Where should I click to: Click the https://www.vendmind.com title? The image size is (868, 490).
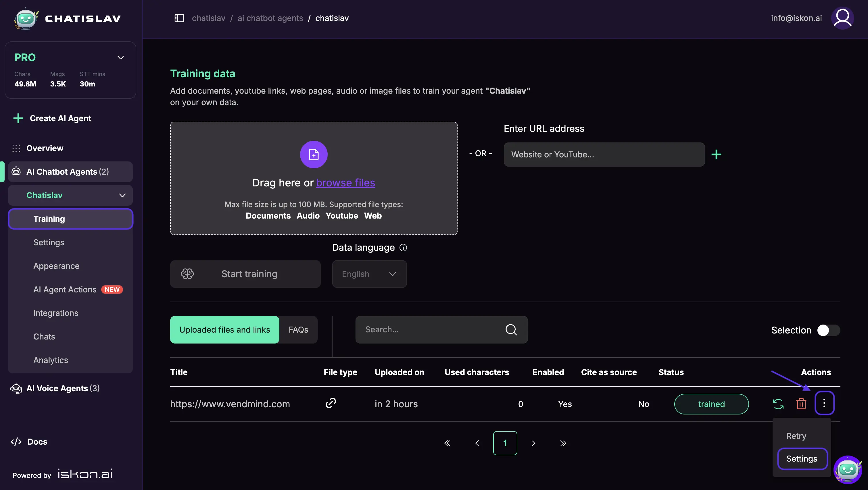[x=230, y=404]
